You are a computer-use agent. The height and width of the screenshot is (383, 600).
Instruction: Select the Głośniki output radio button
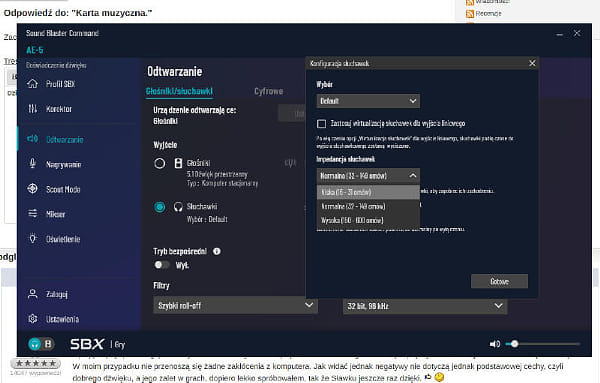click(x=160, y=163)
